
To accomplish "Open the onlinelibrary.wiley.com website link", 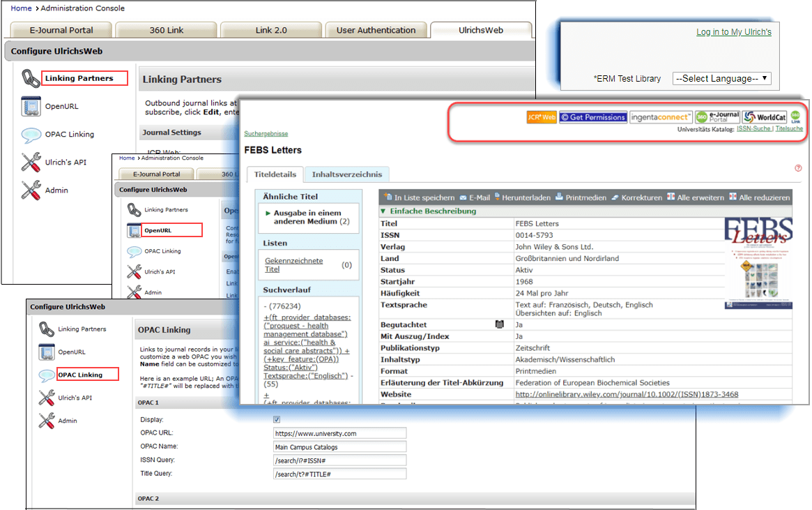I will click(627, 394).
